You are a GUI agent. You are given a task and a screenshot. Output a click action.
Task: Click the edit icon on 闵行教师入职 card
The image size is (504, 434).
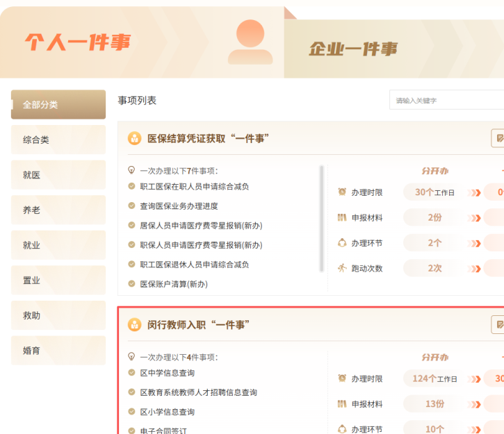(498, 325)
